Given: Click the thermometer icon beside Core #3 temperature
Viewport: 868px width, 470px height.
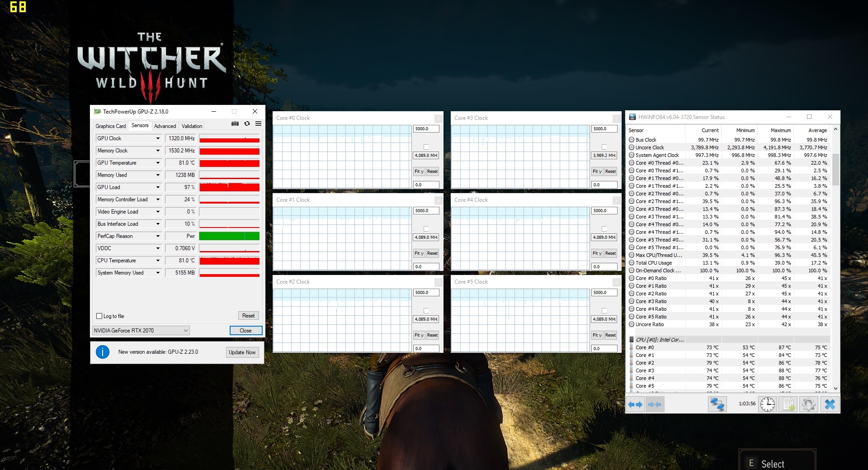Looking at the screenshot, I should (632, 370).
